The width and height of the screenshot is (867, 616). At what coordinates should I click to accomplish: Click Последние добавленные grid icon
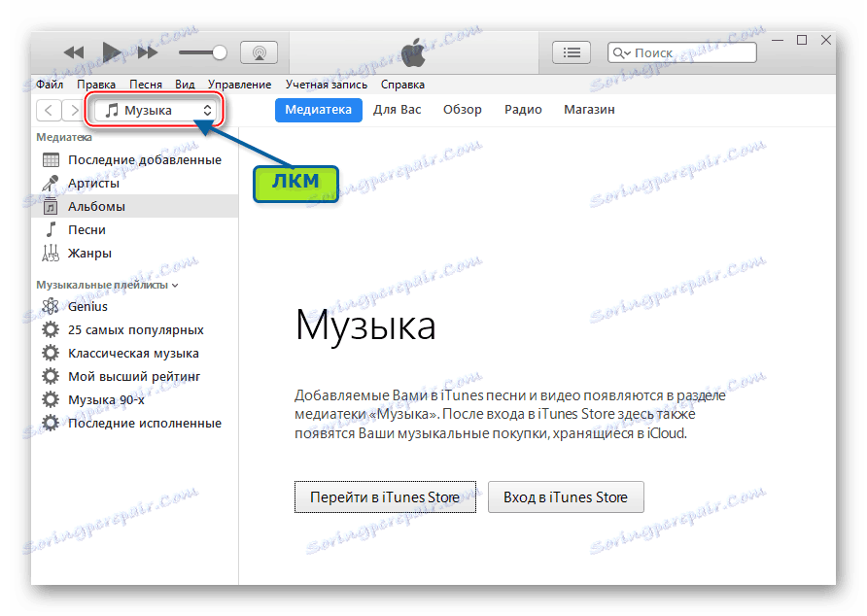coord(51,160)
